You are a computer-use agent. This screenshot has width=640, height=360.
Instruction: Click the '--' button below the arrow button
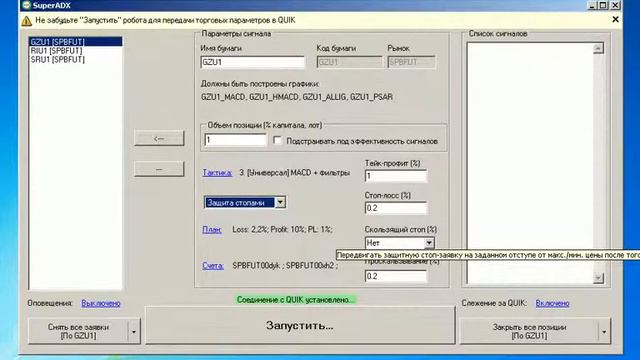coord(159,169)
